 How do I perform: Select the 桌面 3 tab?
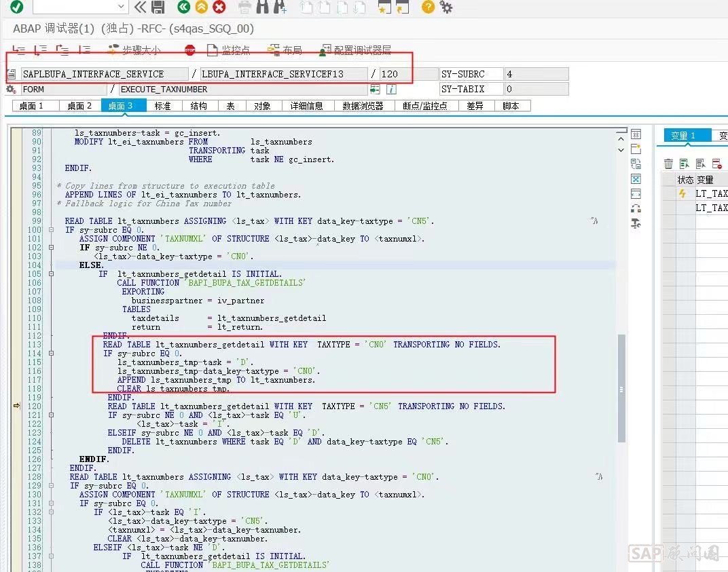(x=124, y=106)
